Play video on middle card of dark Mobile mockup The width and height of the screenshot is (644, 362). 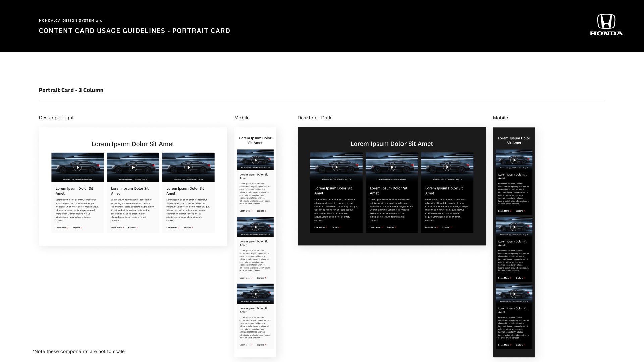[x=514, y=227]
